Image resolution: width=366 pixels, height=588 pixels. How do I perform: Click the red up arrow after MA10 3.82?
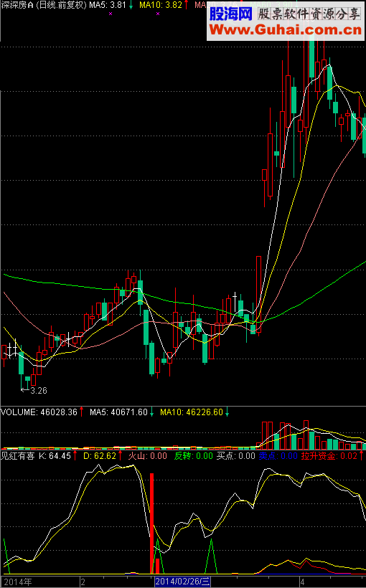tap(186, 5)
